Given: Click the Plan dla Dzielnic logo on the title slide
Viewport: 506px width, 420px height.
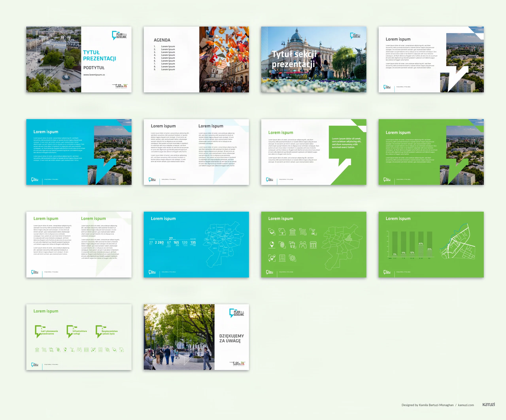Looking at the screenshot, I should (119, 35).
